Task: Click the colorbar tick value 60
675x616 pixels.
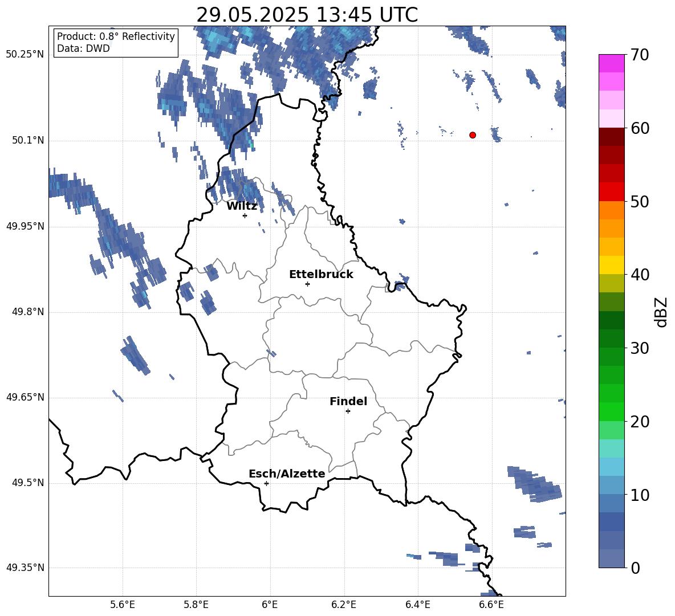Action: [x=640, y=128]
